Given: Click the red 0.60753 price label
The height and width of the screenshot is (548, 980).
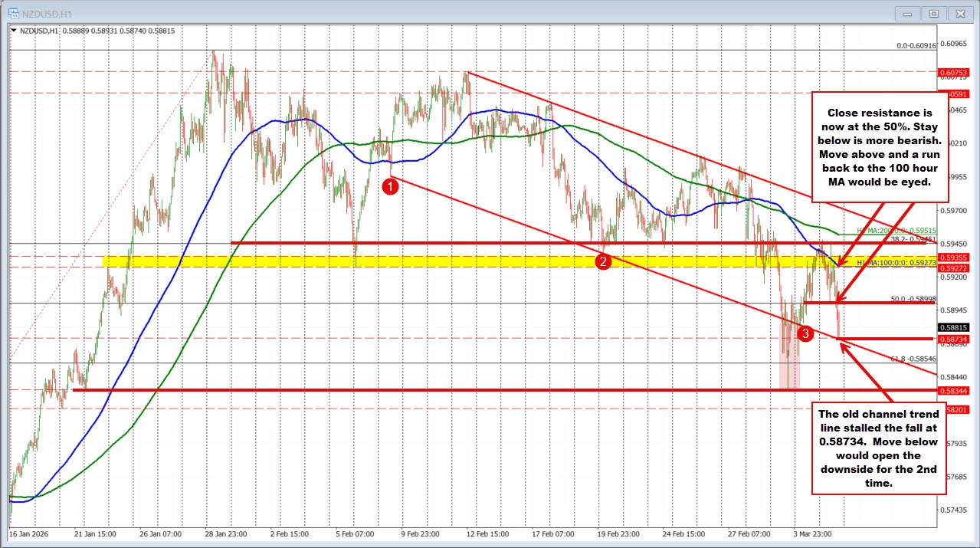Looking at the screenshot, I should 952,73.
